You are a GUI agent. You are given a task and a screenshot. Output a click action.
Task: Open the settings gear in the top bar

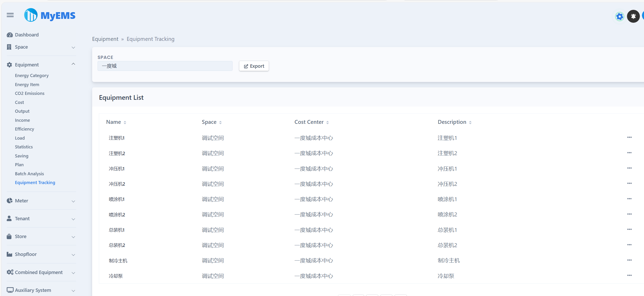pyautogui.click(x=619, y=16)
